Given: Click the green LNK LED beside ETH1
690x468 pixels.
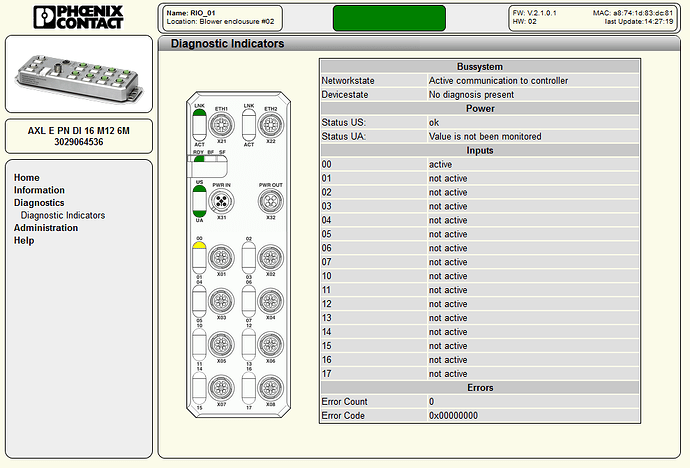Looking at the screenshot, I should [198, 119].
